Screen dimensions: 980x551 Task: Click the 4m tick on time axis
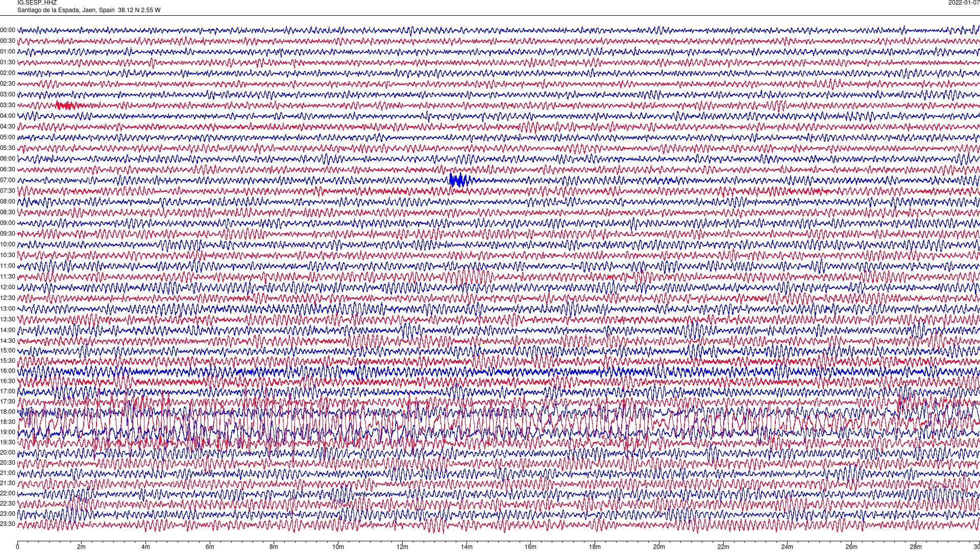click(x=146, y=547)
